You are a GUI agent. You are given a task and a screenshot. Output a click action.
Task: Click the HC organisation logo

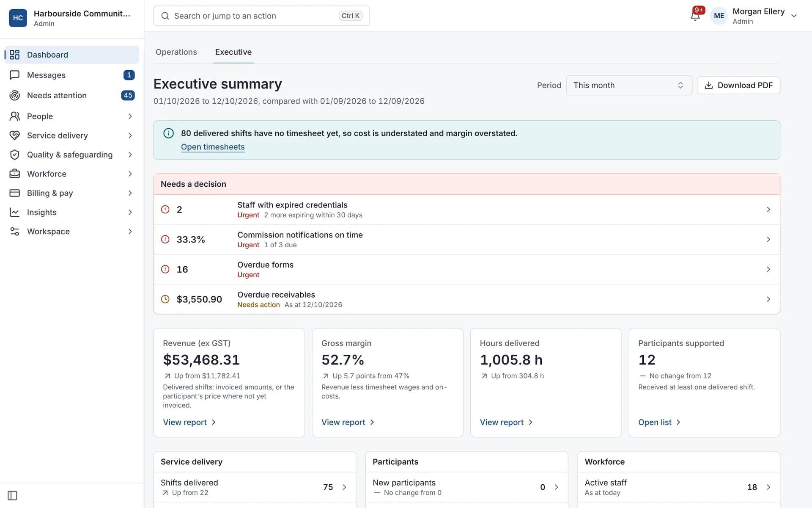click(18, 18)
